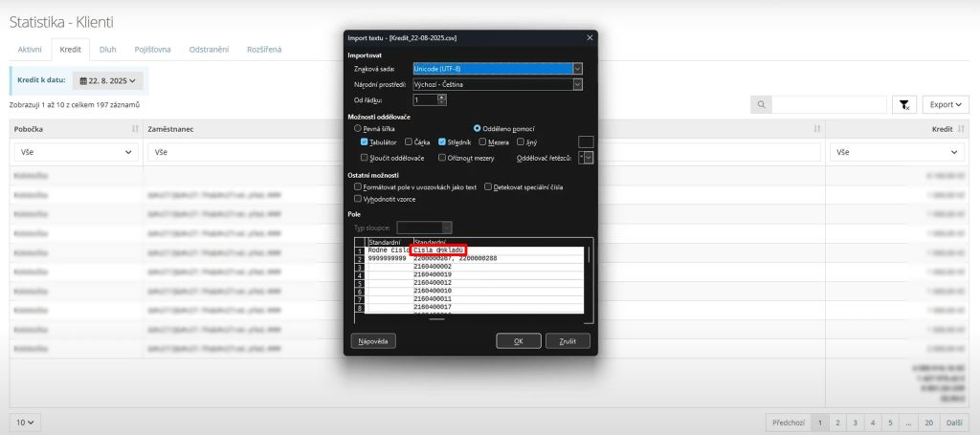This screenshot has height=435, width=980.
Task: Check Detekovat speciální čísla
Action: click(x=488, y=186)
